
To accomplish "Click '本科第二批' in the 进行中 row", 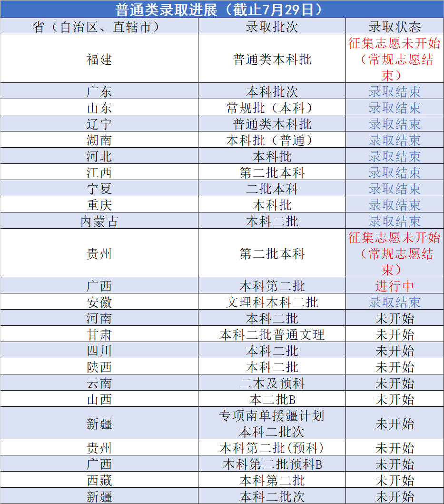I will coord(272,286).
